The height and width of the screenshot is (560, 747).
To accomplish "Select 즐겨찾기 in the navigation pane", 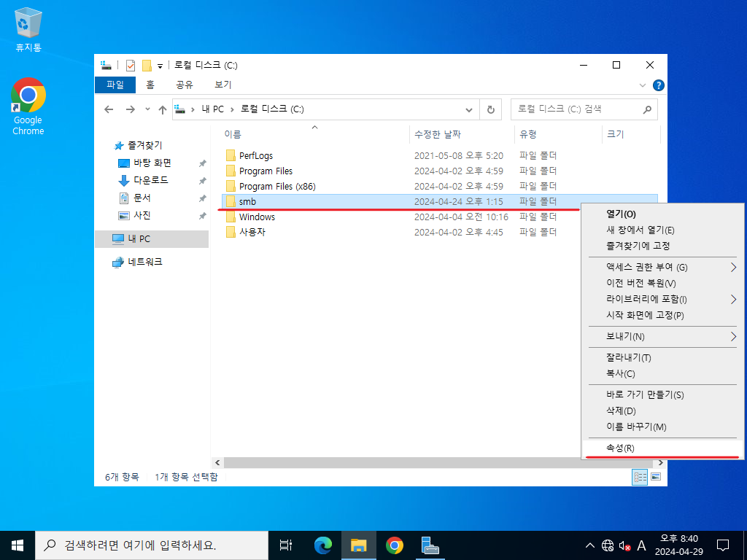I will pyautogui.click(x=145, y=145).
